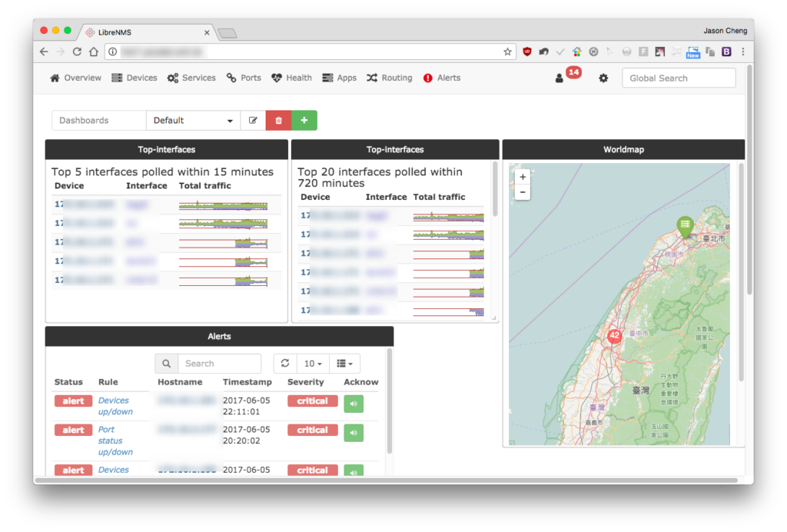The width and height of the screenshot is (787, 532).
Task: Open the uBlock shield extension
Action: point(527,52)
